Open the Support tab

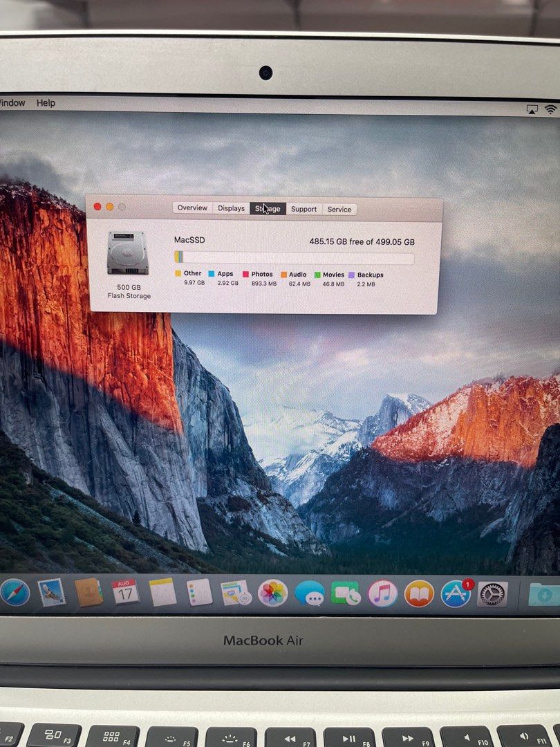pyautogui.click(x=304, y=209)
